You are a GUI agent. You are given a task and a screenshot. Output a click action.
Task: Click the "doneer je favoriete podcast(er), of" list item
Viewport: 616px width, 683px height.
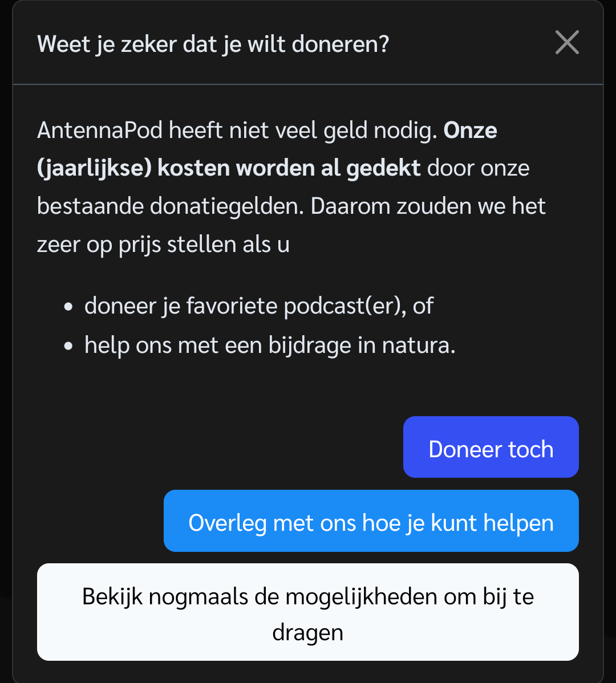click(258, 306)
